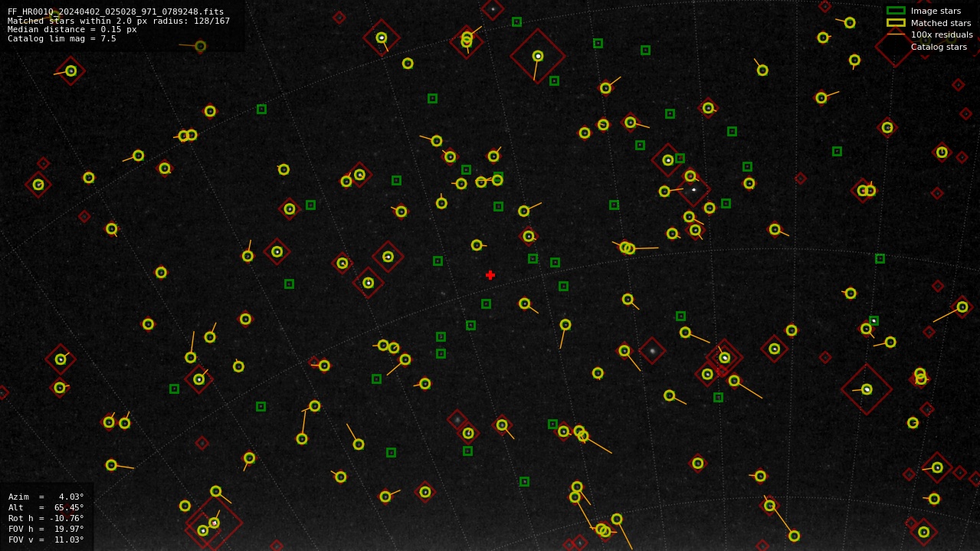Image resolution: width=980 pixels, height=551 pixels.
Task: Select the 'Matched stars' legend label
Action: [x=941, y=24]
